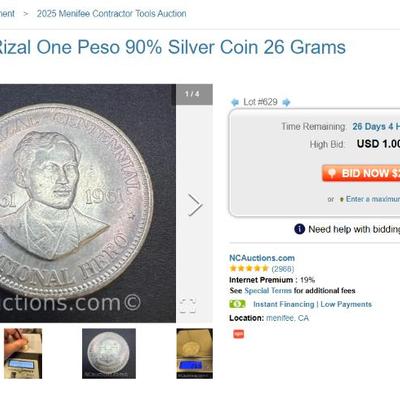Select thumbnail showing coin reverse side
The width and height of the screenshot is (400, 400).
[109, 354]
